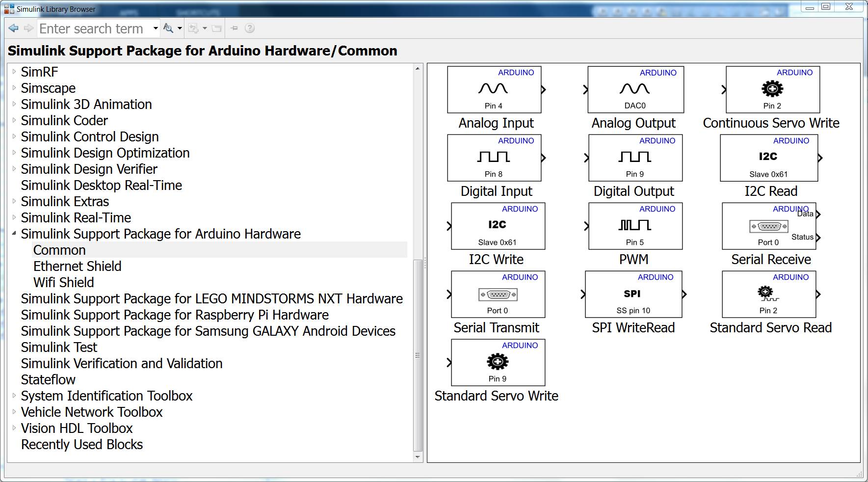Select the Continuous Servo Write block

(x=773, y=89)
